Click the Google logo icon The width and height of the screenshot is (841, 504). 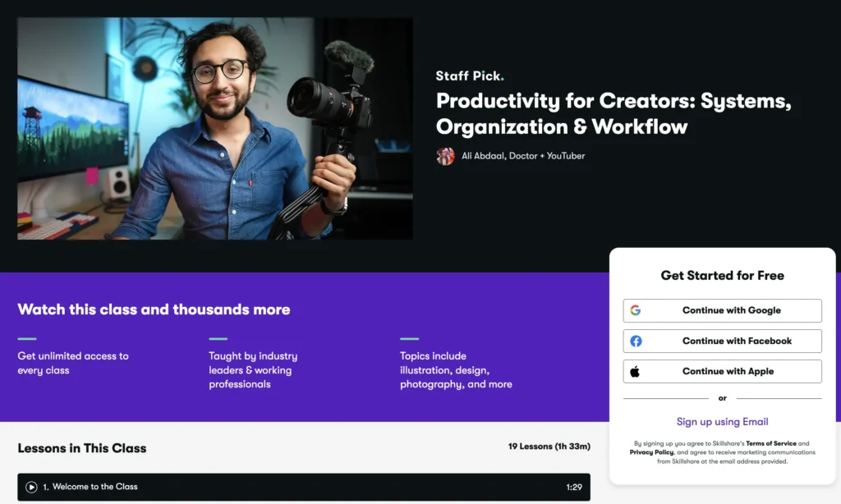coord(635,310)
